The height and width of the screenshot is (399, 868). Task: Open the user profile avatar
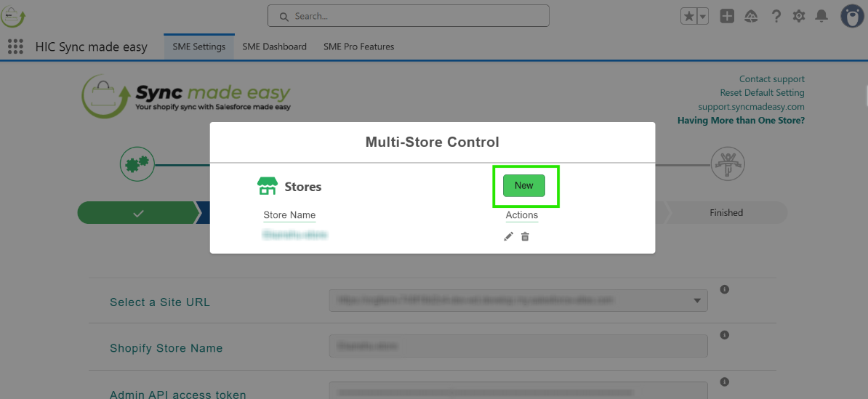tap(853, 16)
